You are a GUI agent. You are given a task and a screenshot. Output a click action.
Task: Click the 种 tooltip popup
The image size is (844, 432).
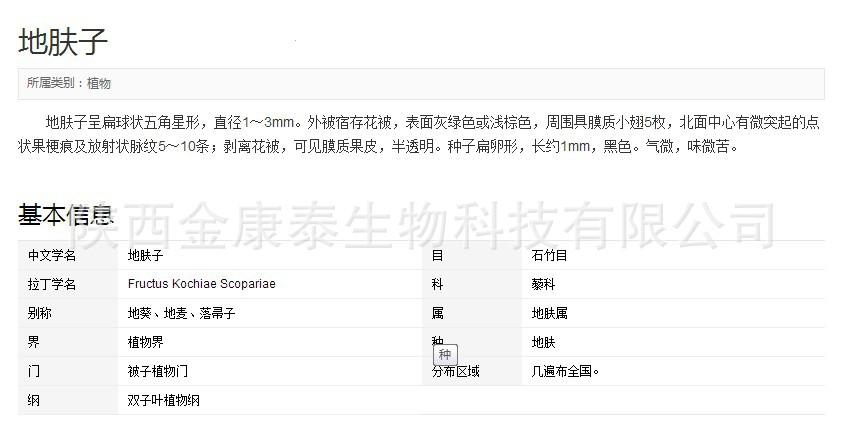point(445,355)
